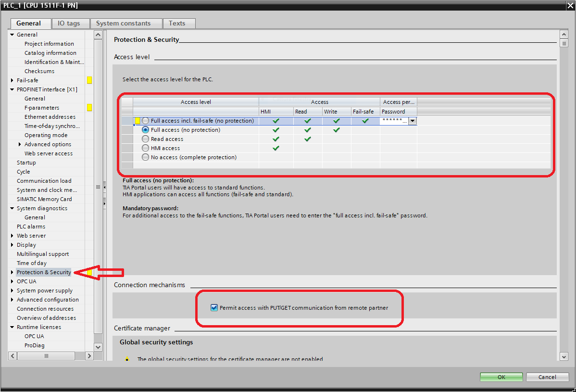The width and height of the screenshot is (576, 392).
Task: Click the tree panel scroll down arrow
Action: coord(98,347)
